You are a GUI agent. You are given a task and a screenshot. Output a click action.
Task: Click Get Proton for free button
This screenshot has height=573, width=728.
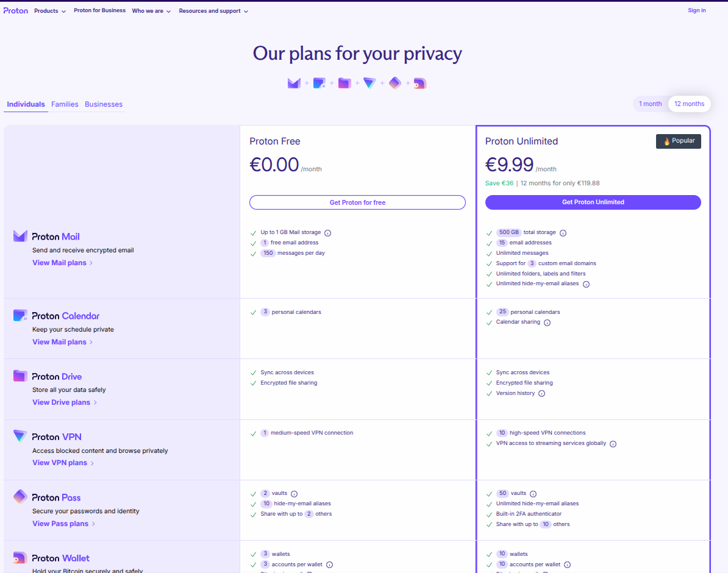point(357,202)
